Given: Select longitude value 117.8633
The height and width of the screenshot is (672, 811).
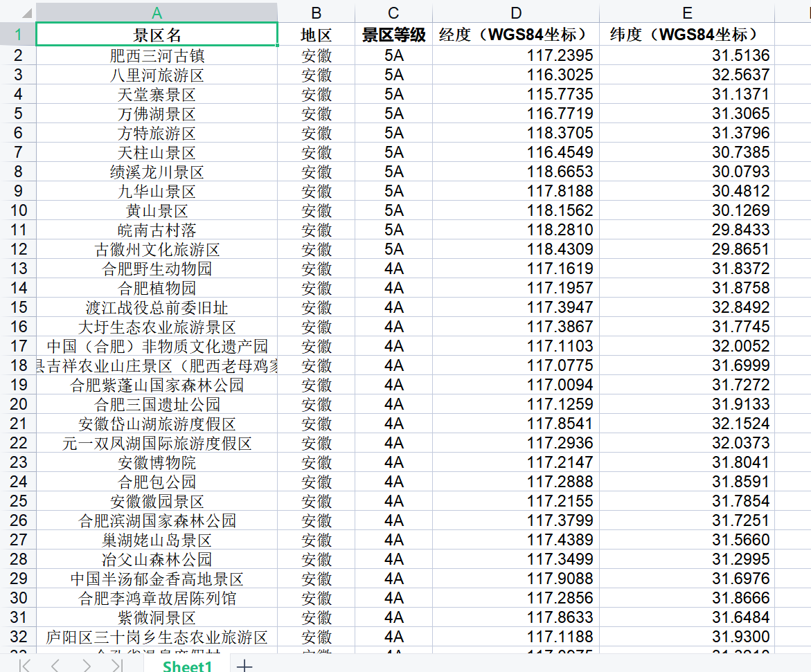Looking at the screenshot, I should (516, 618).
